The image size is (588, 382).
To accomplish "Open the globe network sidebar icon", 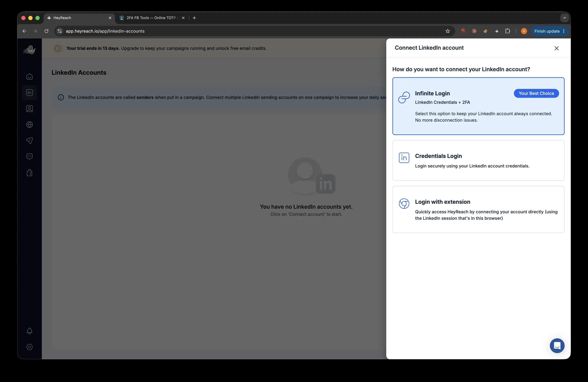I will [29, 125].
